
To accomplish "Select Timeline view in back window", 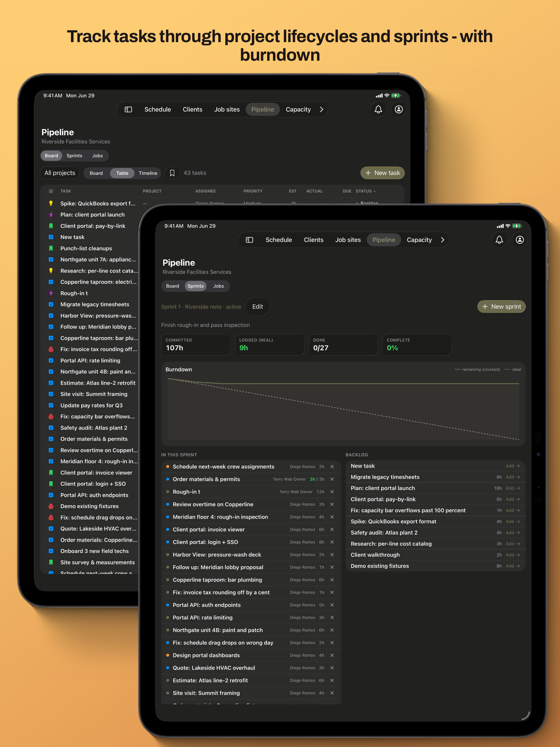I will [148, 173].
